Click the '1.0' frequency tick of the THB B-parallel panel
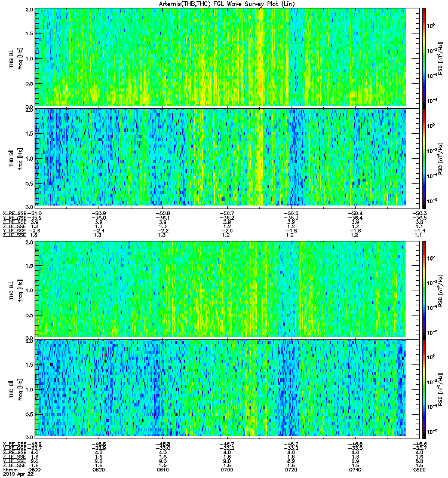448x478 pixels. [29, 158]
